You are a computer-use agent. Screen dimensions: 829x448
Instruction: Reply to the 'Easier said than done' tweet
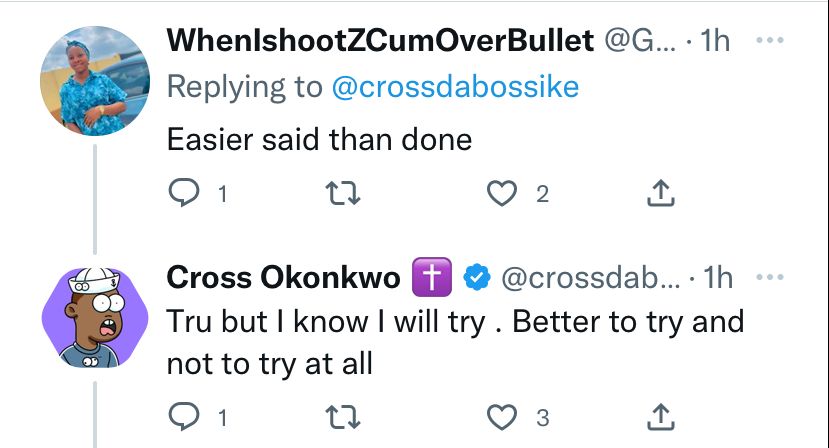pos(183,193)
